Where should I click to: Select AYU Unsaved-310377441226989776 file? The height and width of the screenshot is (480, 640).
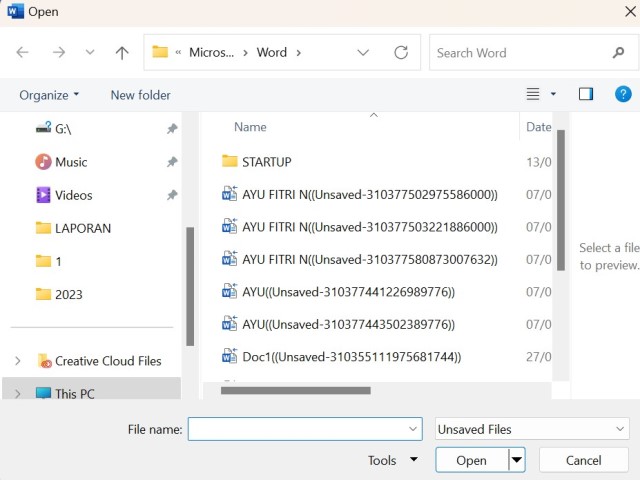(348, 292)
